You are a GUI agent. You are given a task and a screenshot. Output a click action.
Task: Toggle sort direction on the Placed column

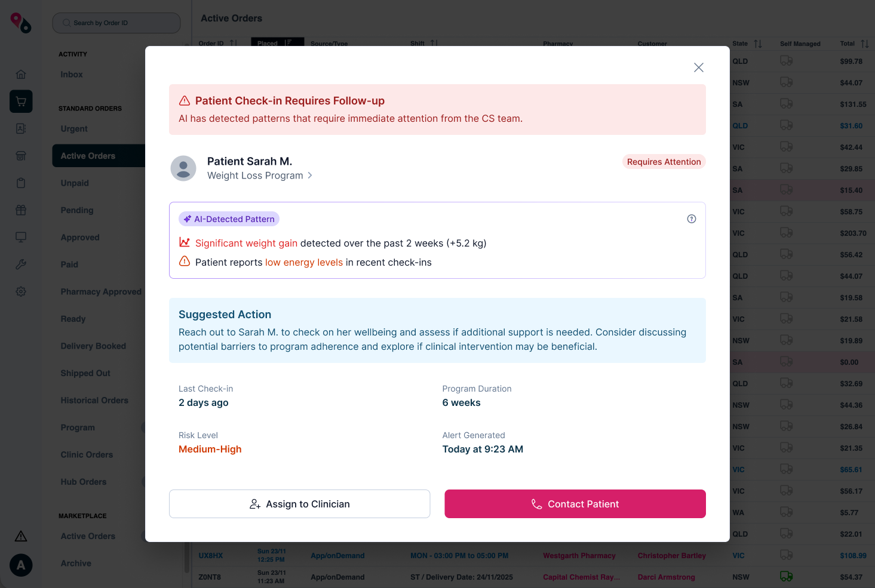[x=288, y=42]
